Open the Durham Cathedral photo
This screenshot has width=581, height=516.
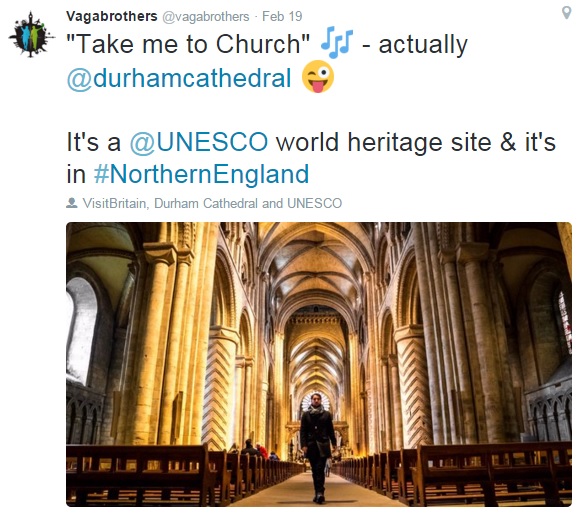(319, 364)
